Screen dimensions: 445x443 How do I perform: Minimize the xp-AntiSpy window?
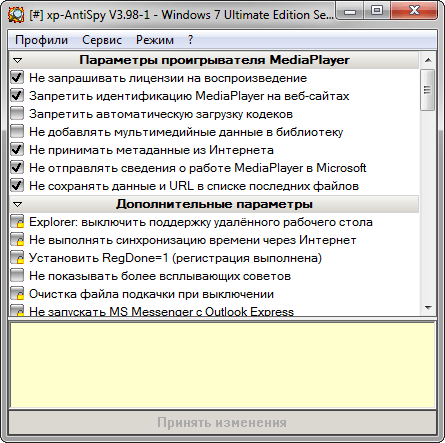pyautogui.click(x=350, y=11)
